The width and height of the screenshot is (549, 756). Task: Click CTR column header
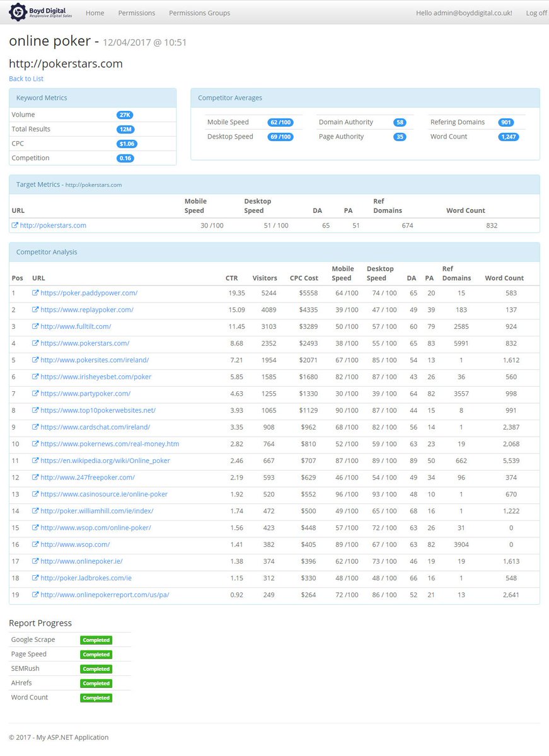tap(232, 278)
